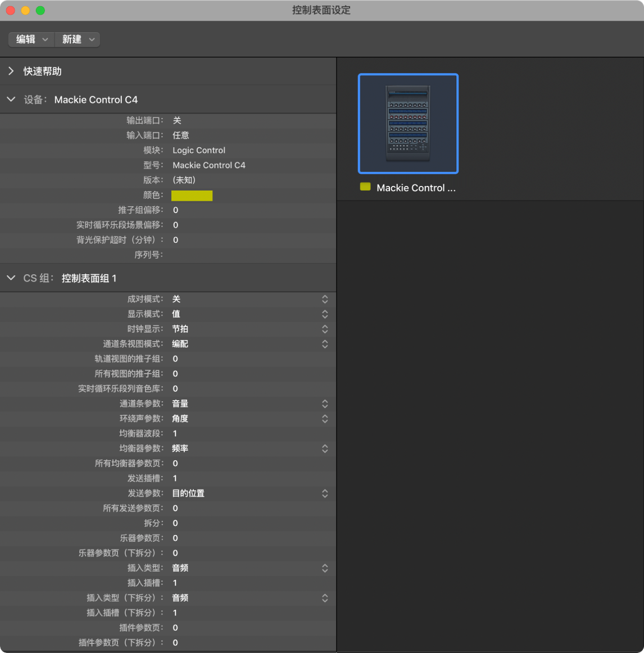Screen dimensions: 644x653
Task: Click the 实时循环乐段场景偏移 value field
Action: 175,225
